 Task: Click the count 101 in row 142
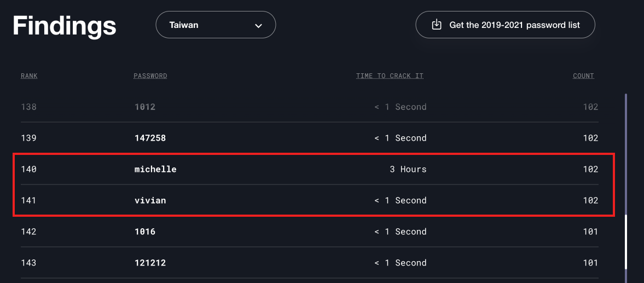(590, 232)
